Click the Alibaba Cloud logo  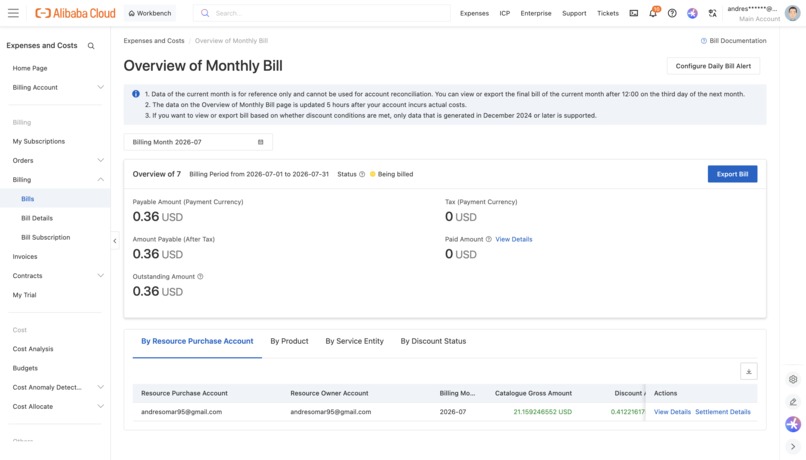[75, 13]
